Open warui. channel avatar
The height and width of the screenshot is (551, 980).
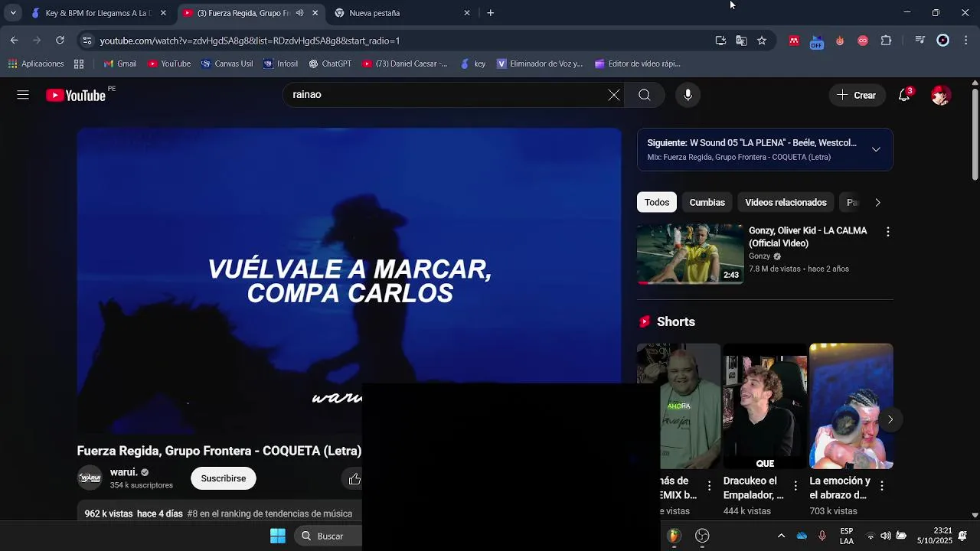coord(90,478)
